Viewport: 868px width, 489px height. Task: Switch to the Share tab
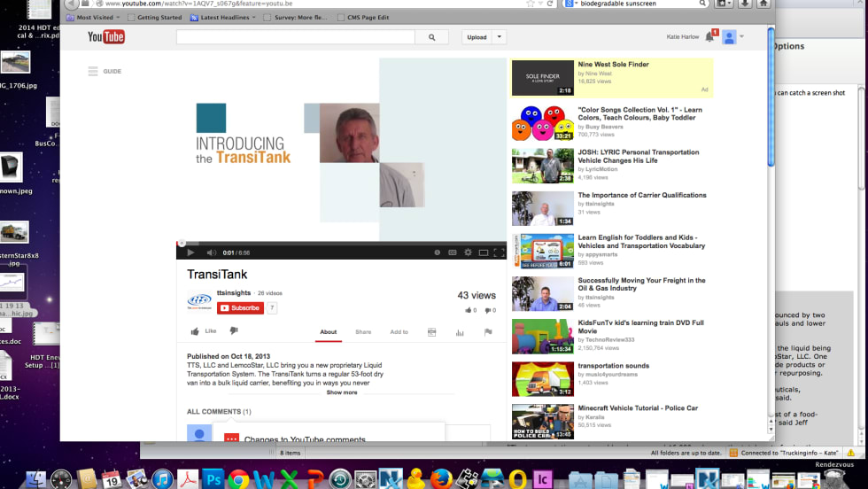point(363,332)
